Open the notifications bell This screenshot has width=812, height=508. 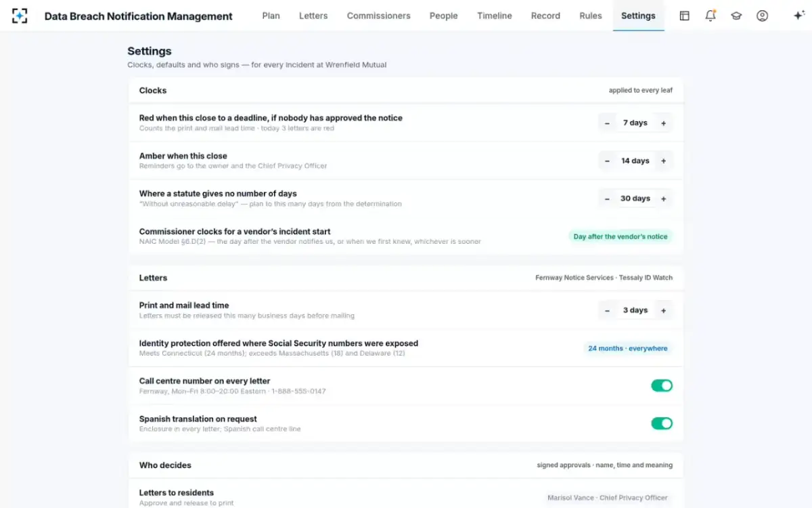[710, 16]
